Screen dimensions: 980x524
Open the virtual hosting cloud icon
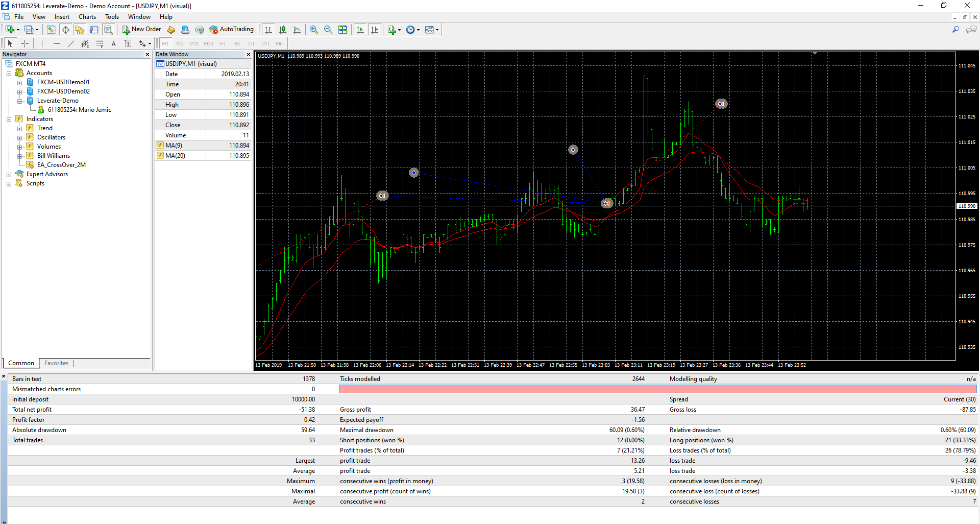pos(185,30)
